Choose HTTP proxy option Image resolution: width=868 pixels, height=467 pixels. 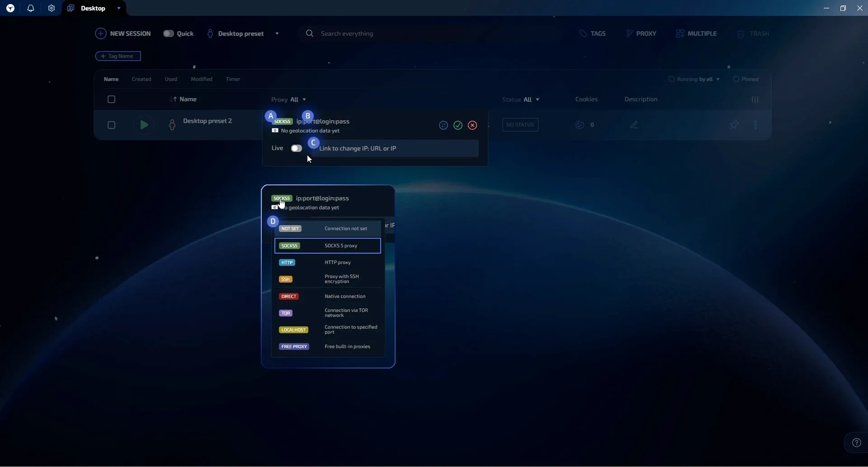(x=328, y=263)
